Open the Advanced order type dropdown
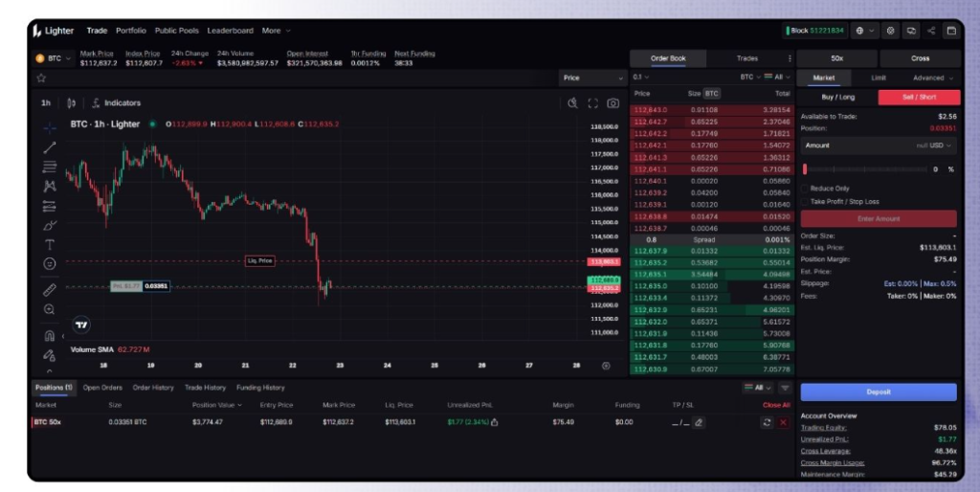Screen dimensions: 980x492 [x=932, y=78]
